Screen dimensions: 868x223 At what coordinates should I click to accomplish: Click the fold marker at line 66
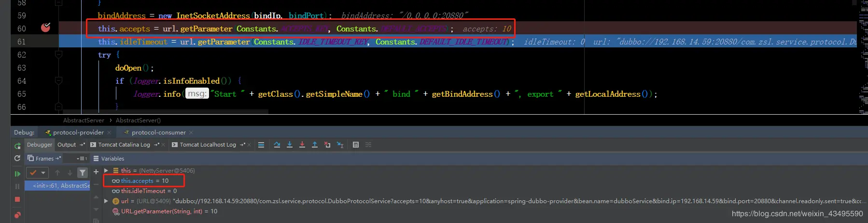(x=58, y=106)
